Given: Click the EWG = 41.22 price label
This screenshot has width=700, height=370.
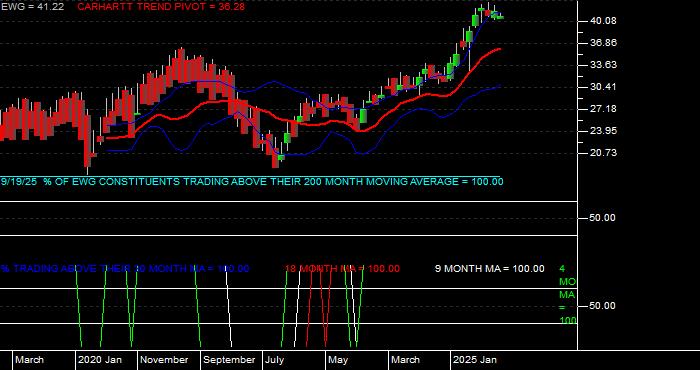Looking at the screenshot, I should [32, 7].
